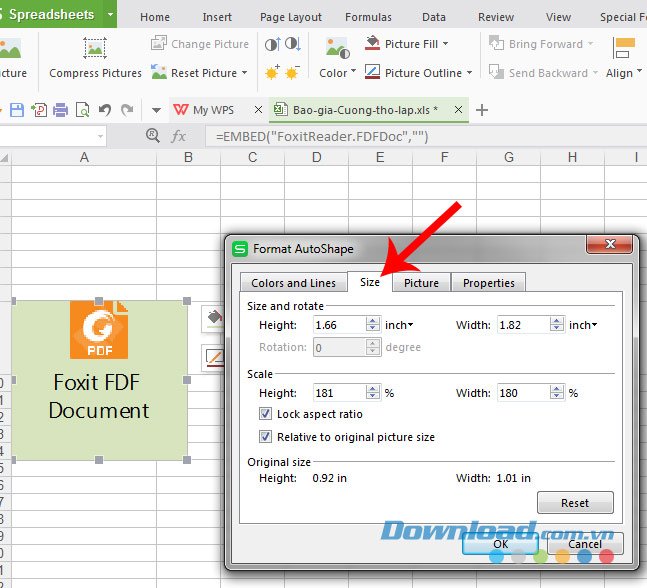Click the Print icon

point(61,110)
